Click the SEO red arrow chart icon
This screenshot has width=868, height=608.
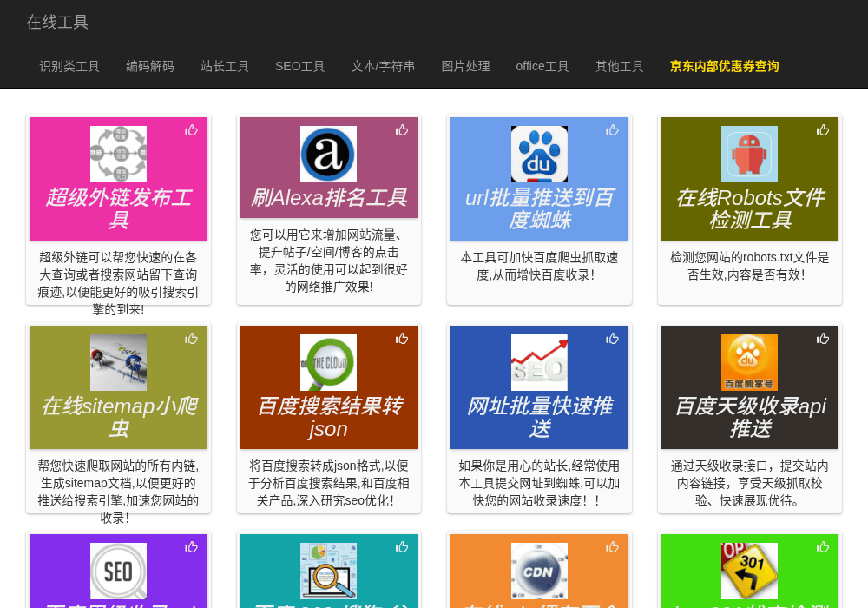tap(539, 363)
